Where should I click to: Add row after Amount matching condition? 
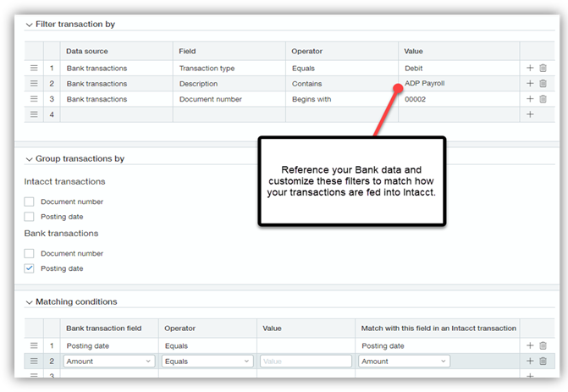pos(530,361)
